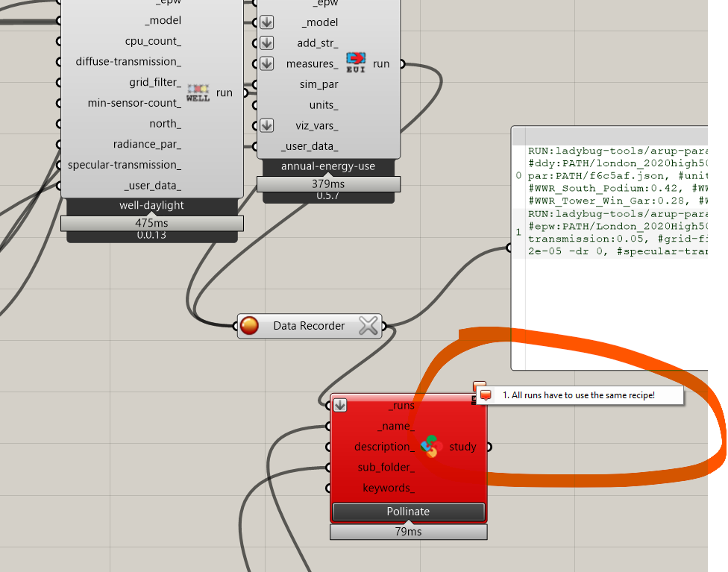The height and width of the screenshot is (572, 728).
Task: Click the 475ms profiler tag
Action: (x=152, y=223)
